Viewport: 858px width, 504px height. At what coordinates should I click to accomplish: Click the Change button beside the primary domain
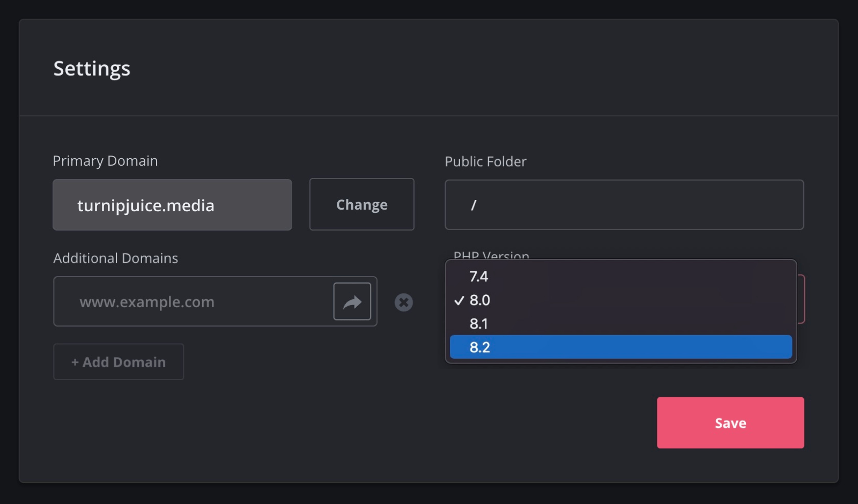click(362, 204)
